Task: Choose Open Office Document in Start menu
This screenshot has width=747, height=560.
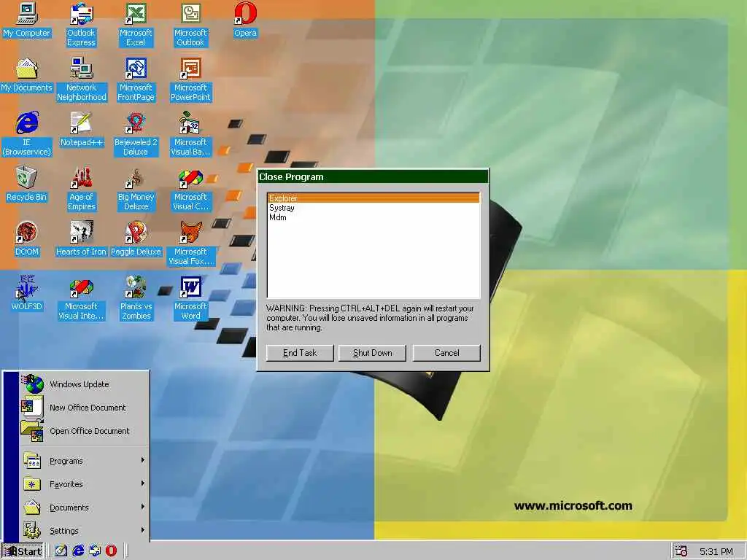Action: (85, 431)
